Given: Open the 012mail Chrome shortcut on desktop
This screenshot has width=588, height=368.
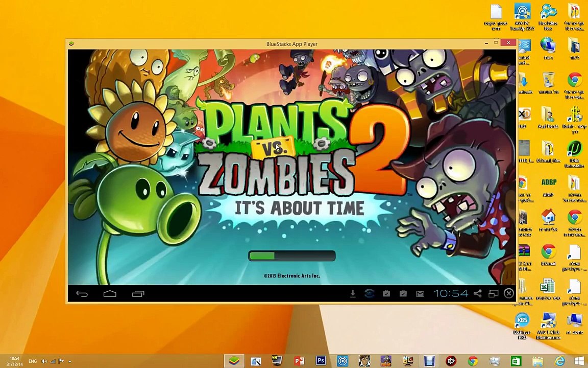Looking at the screenshot, I should tap(548, 255).
